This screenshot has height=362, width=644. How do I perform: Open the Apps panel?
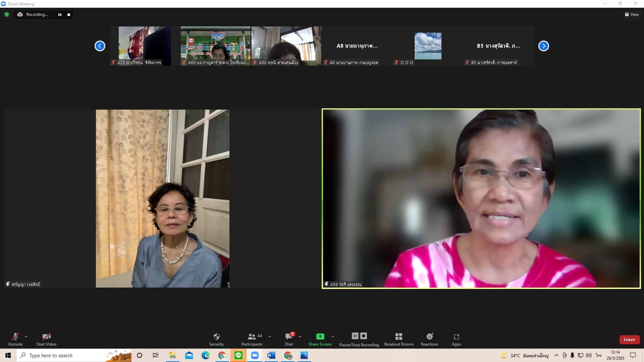456,337
